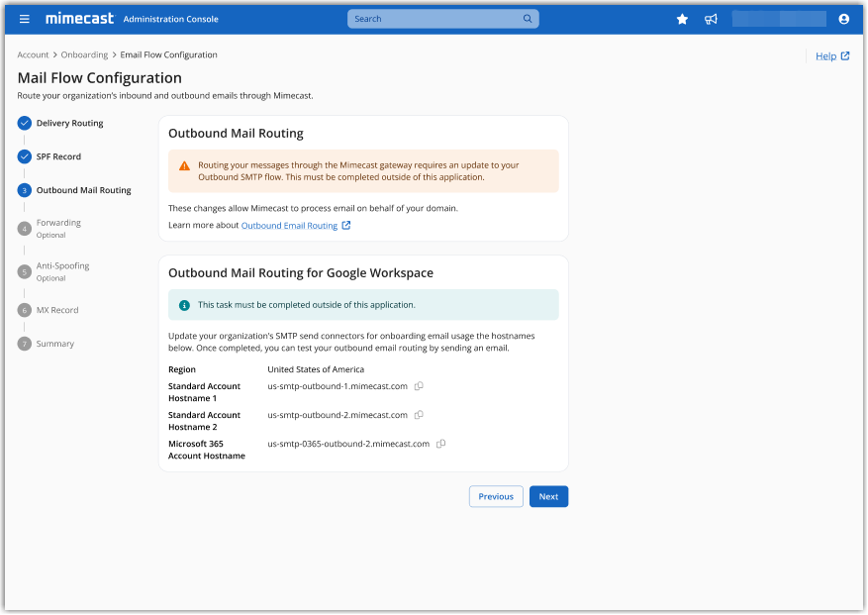The width and height of the screenshot is (868, 615).
Task: Click the warning icon in Outbound Mail Routing banner
Action: click(184, 166)
